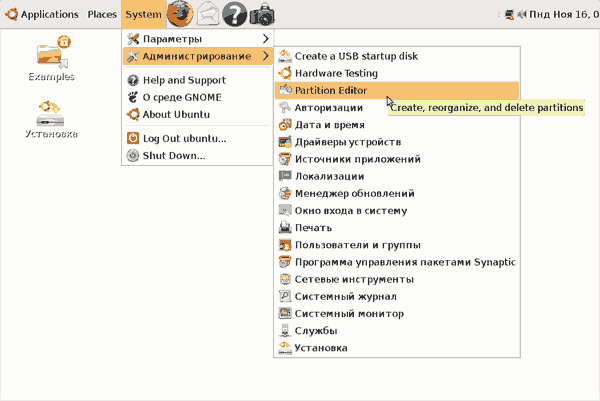
Task: Click the keys icon next to Авторизации
Action: (x=285, y=108)
